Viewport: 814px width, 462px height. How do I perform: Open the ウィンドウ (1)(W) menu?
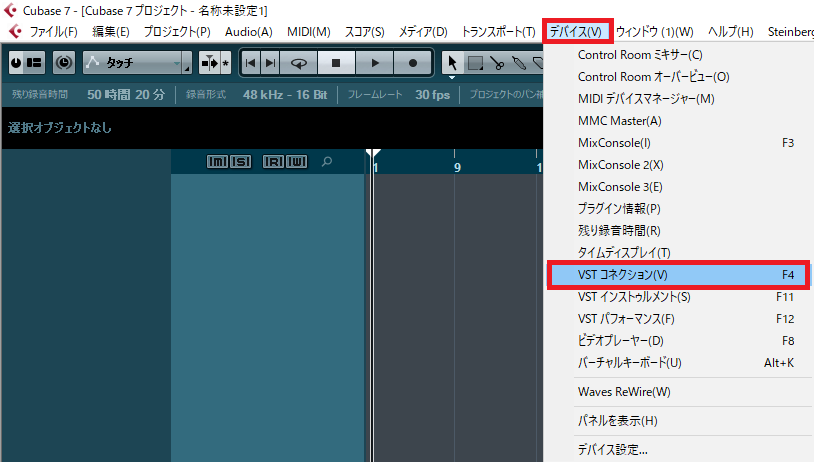655,32
